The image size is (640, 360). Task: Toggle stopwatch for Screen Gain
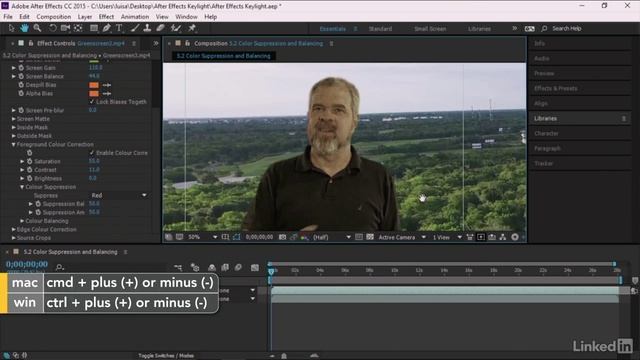21,68
